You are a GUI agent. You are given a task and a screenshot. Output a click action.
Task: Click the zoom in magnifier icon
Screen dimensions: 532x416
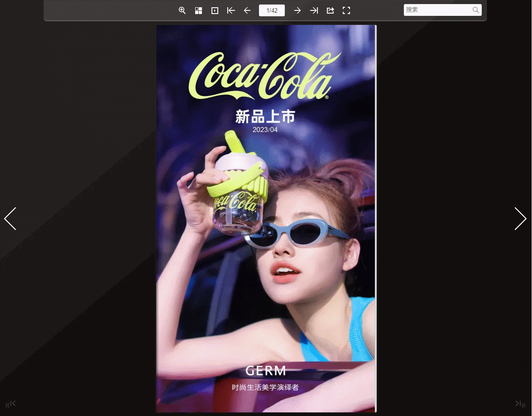point(182,10)
